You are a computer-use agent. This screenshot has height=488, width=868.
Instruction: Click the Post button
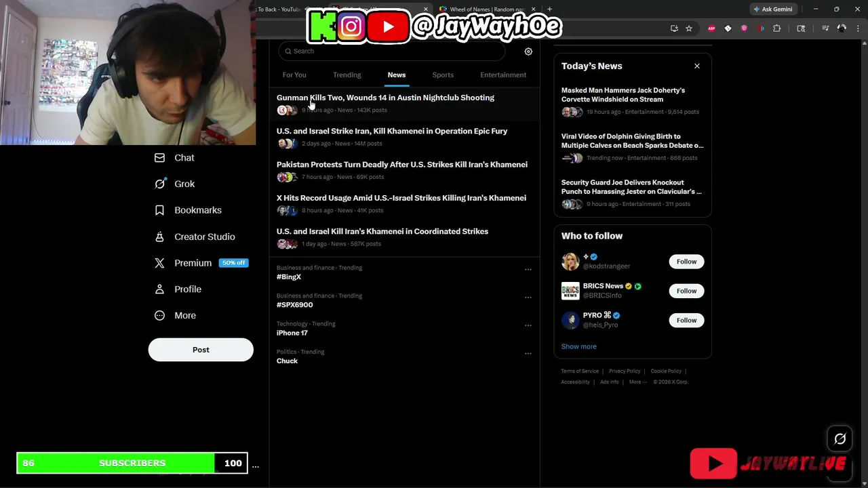[x=201, y=350]
